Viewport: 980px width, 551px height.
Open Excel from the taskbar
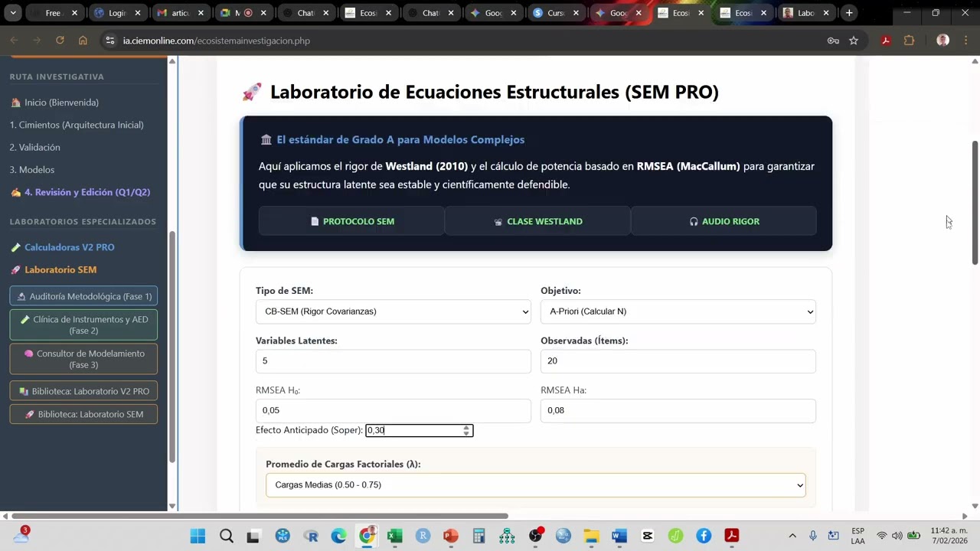click(x=395, y=536)
